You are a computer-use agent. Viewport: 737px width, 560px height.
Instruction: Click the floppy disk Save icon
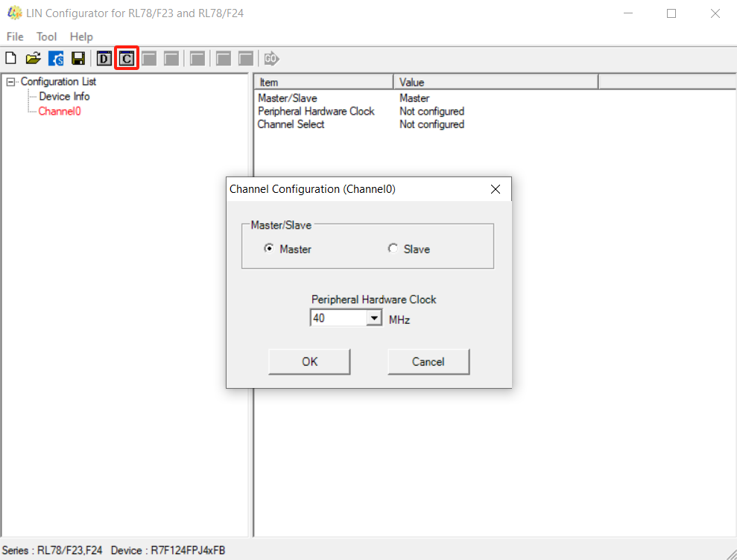click(x=78, y=58)
